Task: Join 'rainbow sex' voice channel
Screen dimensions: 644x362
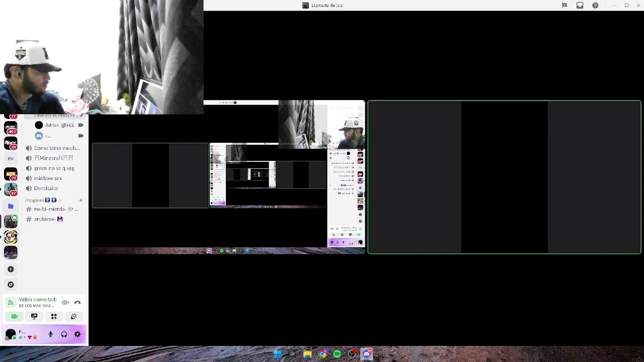Action: pos(54,178)
